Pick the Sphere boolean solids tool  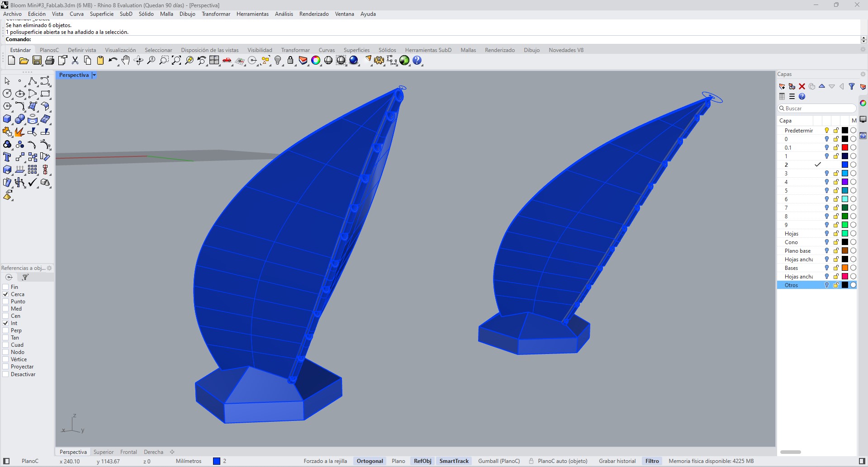[x=20, y=119]
